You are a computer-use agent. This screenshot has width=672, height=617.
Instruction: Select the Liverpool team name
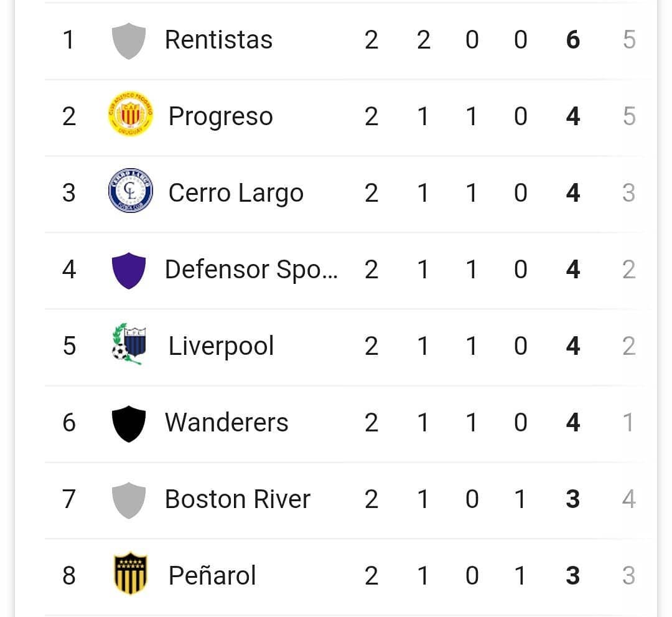point(221,346)
